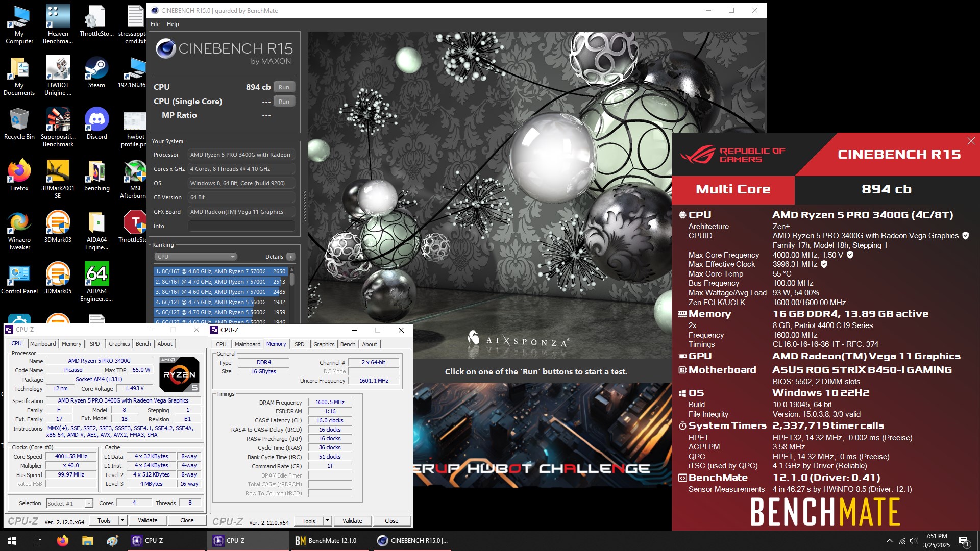Click the Core Speed value 4001.58 MHz
The image size is (980, 551).
[x=71, y=457]
